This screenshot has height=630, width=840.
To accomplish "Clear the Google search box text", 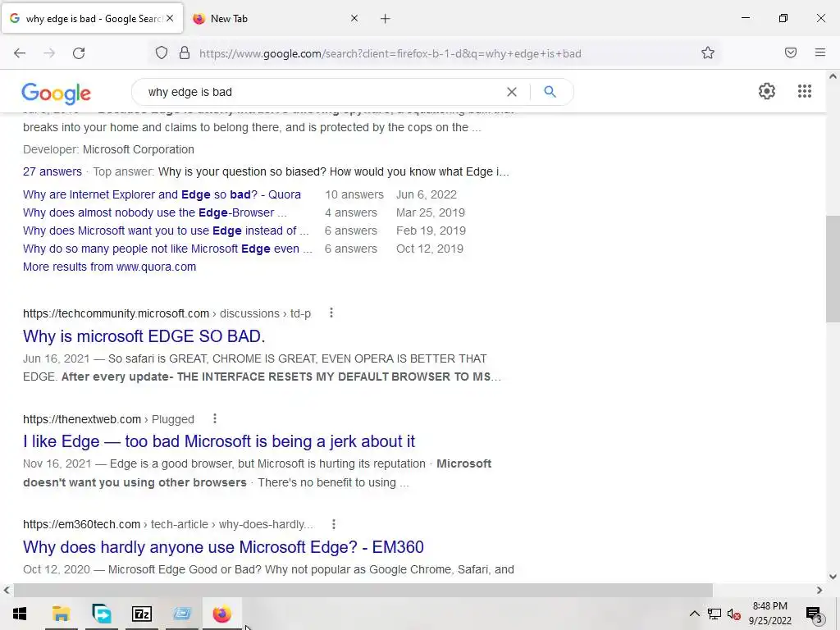I will point(512,92).
